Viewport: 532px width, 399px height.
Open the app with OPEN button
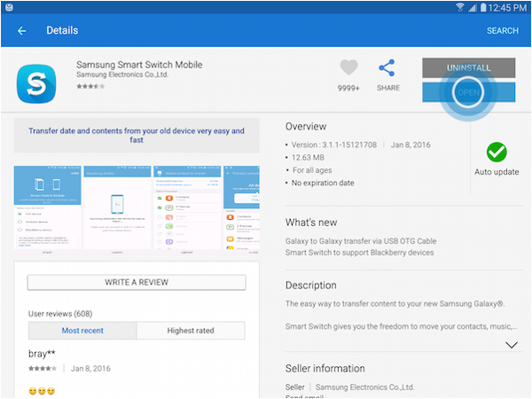coord(468,92)
